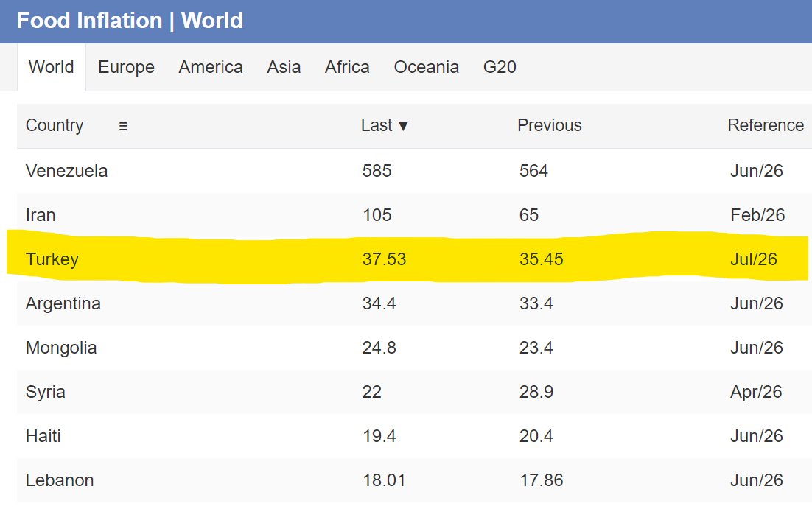Select Turkey's last value 37.53
Screen dimensions: 812x509
[384, 259]
